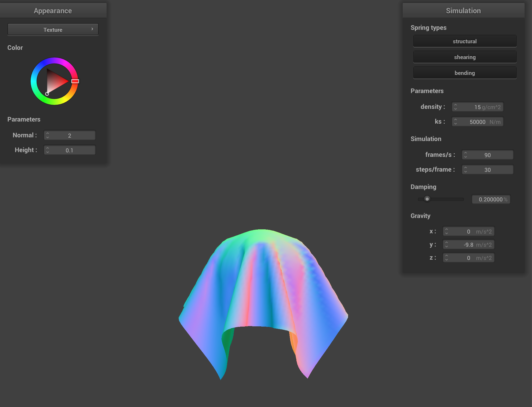The height and width of the screenshot is (407, 532).
Task: Click the steps/frame stepper arrows
Action: 465,170
